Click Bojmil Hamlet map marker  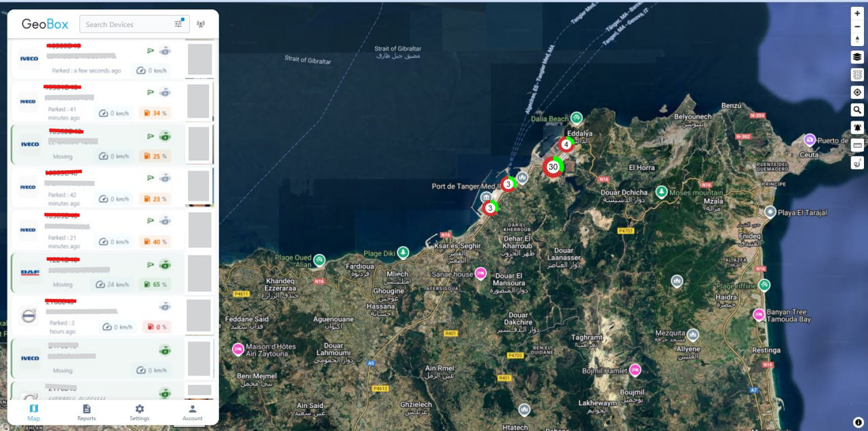tap(635, 370)
